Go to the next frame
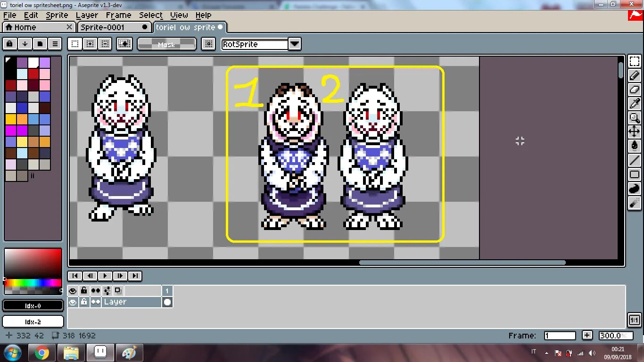This screenshot has width=644, height=362. point(120,276)
